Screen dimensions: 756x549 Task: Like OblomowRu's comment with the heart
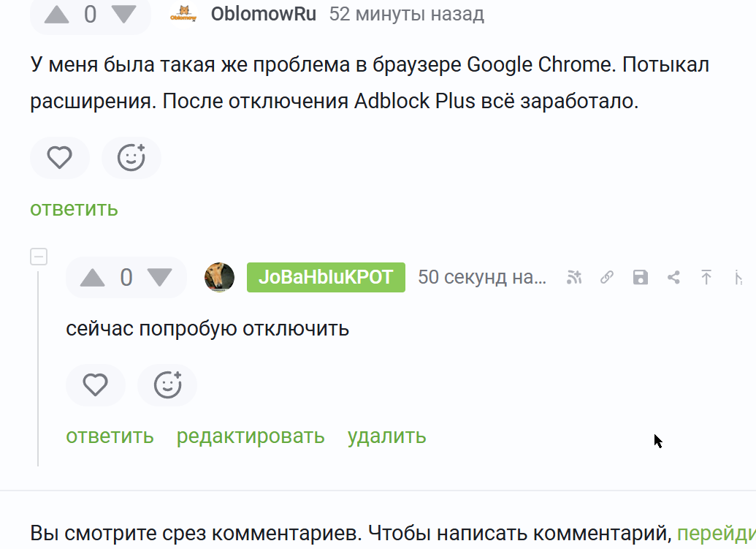60,157
